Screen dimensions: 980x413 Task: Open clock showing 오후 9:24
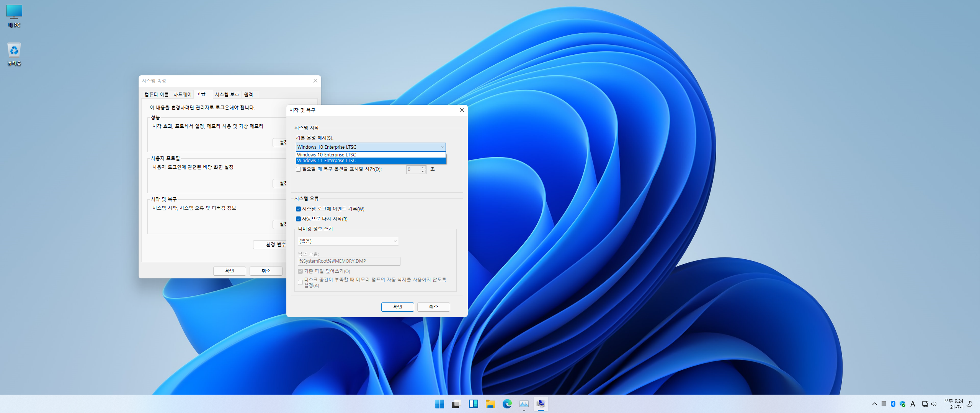point(953,404)
